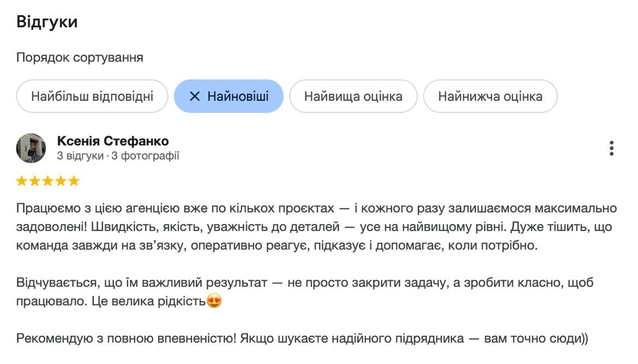Click the third yellow rating star
Screen dimensions: 638x364
[48, 181]
